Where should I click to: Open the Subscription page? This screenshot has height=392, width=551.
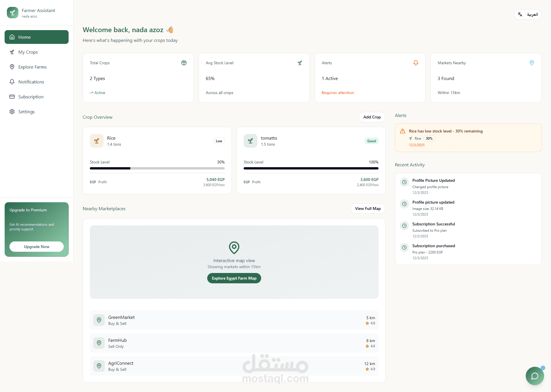click(31, 97)
